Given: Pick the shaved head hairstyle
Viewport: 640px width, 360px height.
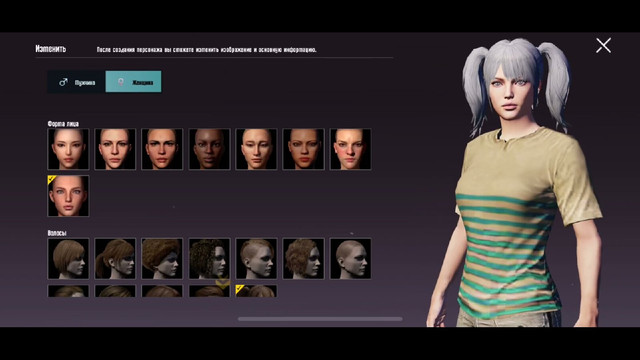Looking at the screenshot, I should (351, 259).
